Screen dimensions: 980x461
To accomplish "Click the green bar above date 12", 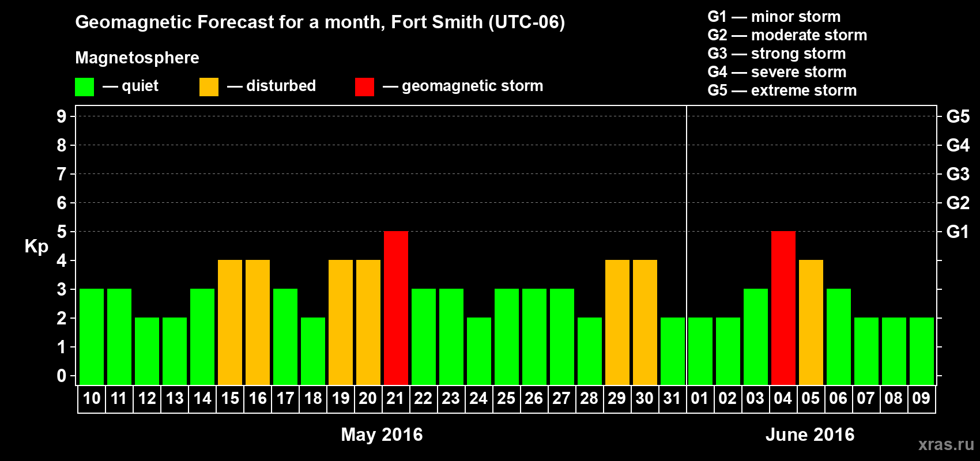I will click(147, 352).
